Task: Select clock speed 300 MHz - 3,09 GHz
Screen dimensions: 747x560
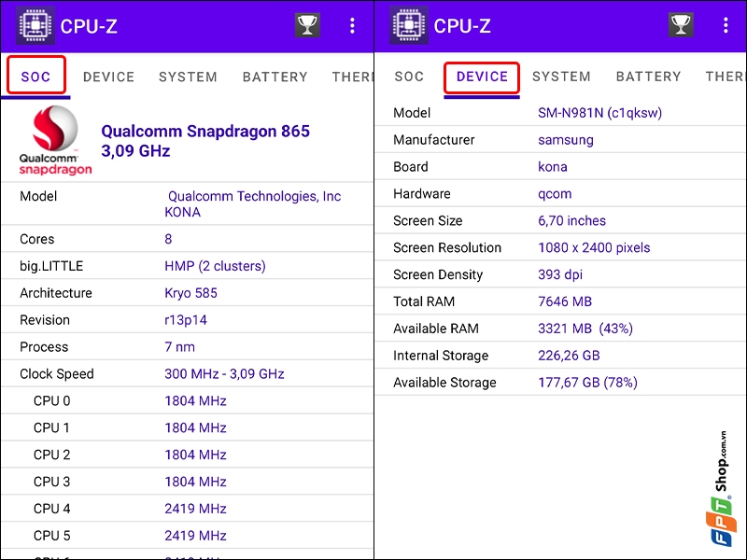Action: pyautogui.click(x=224, y=374)
